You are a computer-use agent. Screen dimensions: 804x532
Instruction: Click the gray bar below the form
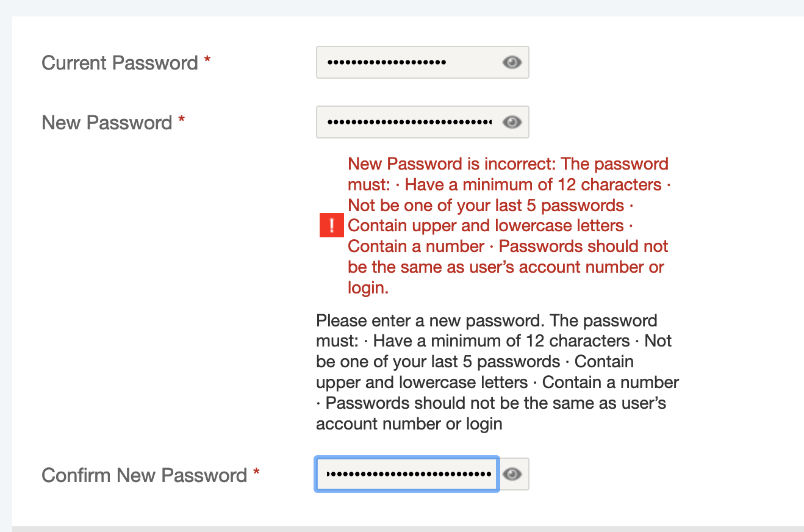click(407, 528)
